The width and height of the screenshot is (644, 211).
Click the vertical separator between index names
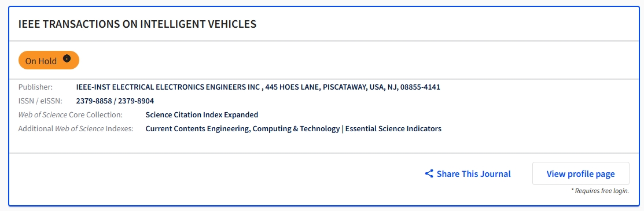[x=343, y=128]
